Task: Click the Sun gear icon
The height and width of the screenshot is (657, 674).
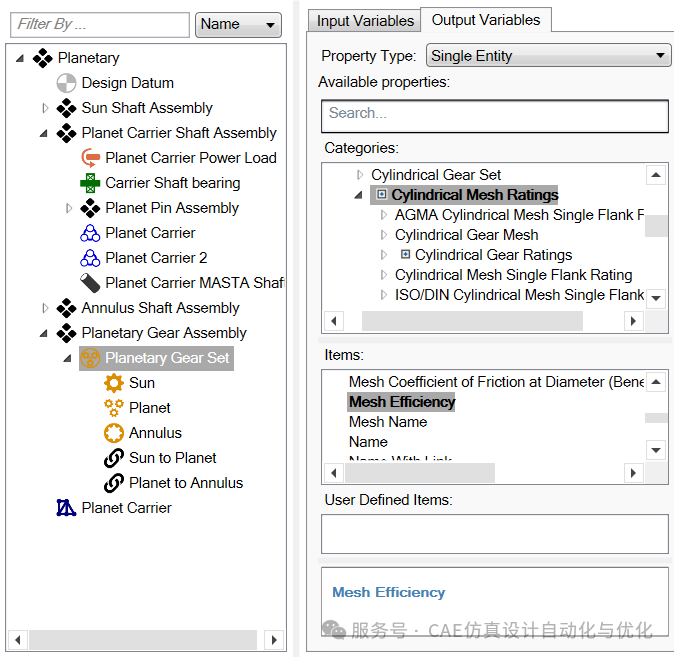Action: pos(114,383)
